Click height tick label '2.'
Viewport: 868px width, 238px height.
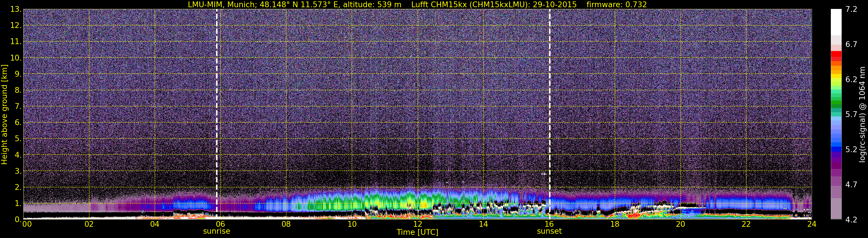point(18,188)
